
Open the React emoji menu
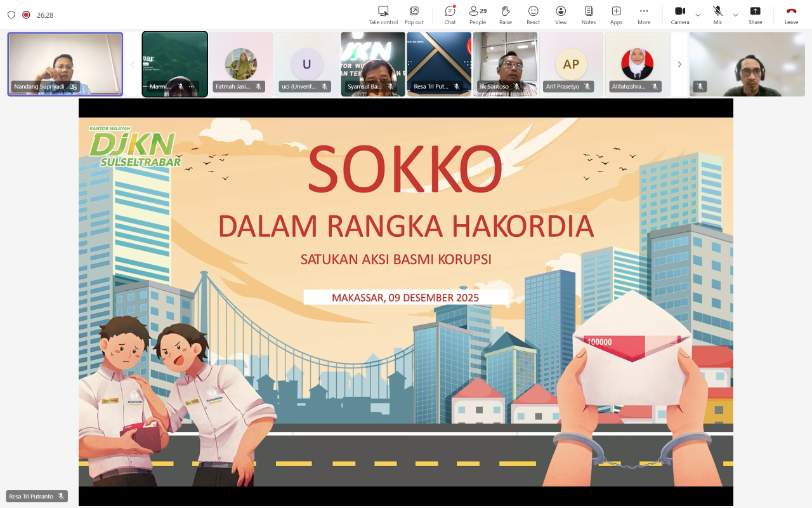click(533, 15)
